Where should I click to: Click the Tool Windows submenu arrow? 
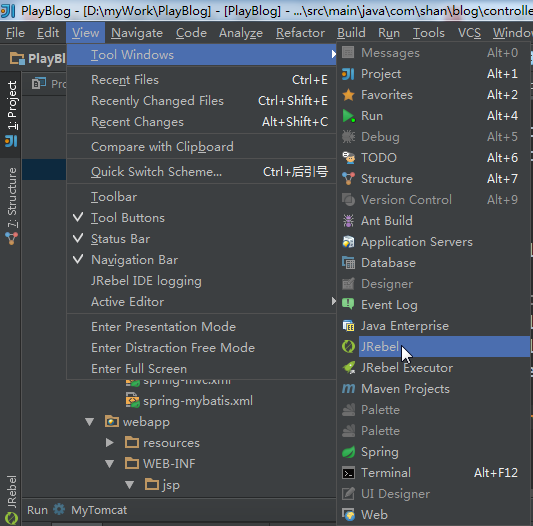[333, 54]
